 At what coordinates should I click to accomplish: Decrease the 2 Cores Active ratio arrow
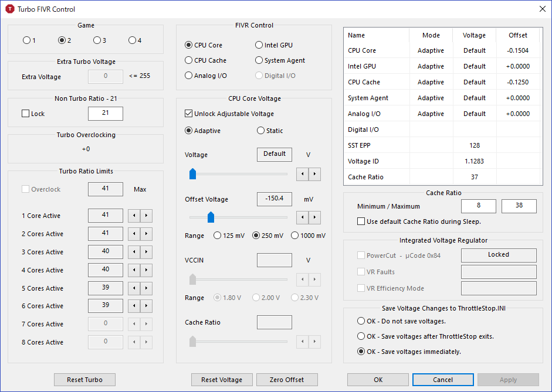[134, 234]
